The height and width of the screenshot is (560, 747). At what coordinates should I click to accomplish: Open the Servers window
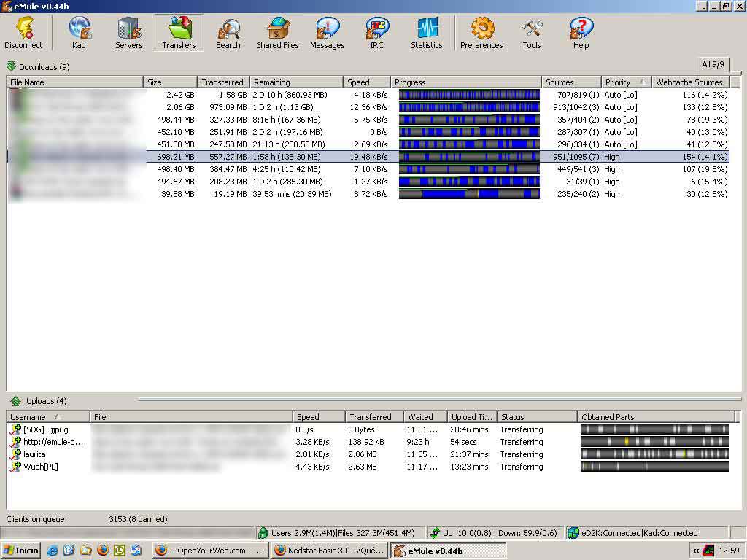click(x=128, y=32)
